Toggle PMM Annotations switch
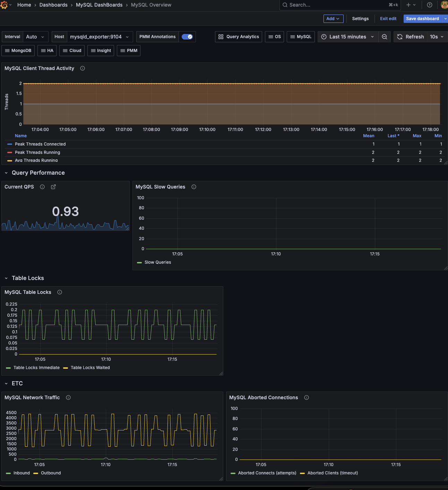The height and width of the screenshot is (490, 448). point(187,37)
